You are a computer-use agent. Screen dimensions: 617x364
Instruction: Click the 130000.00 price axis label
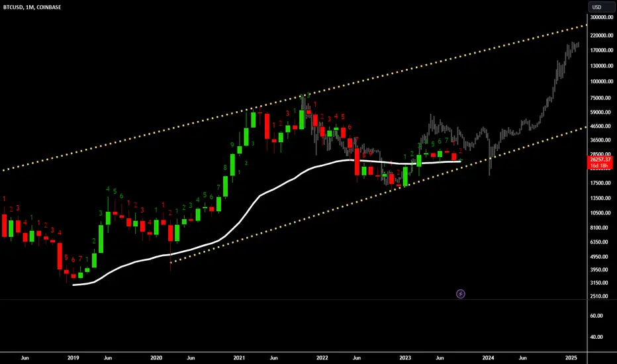click(602, 66)
